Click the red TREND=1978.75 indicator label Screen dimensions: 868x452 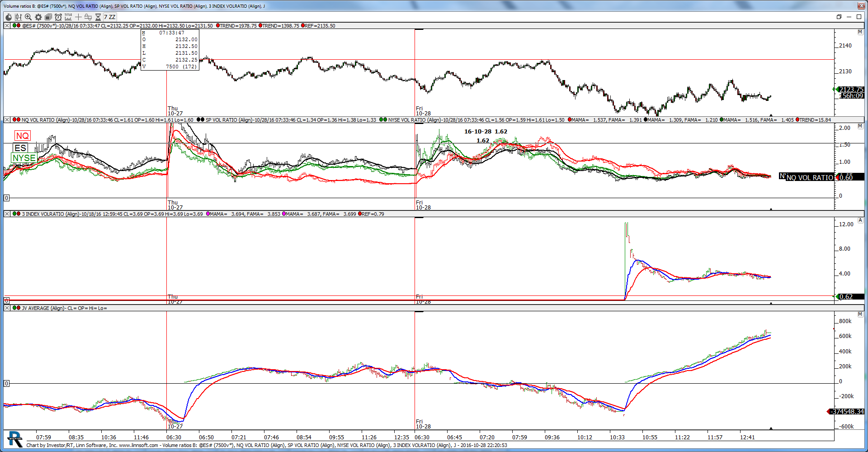236,26
